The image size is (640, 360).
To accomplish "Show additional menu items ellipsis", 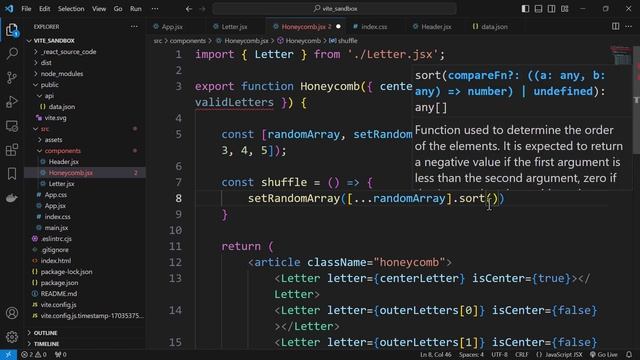I will pos(155,9).
